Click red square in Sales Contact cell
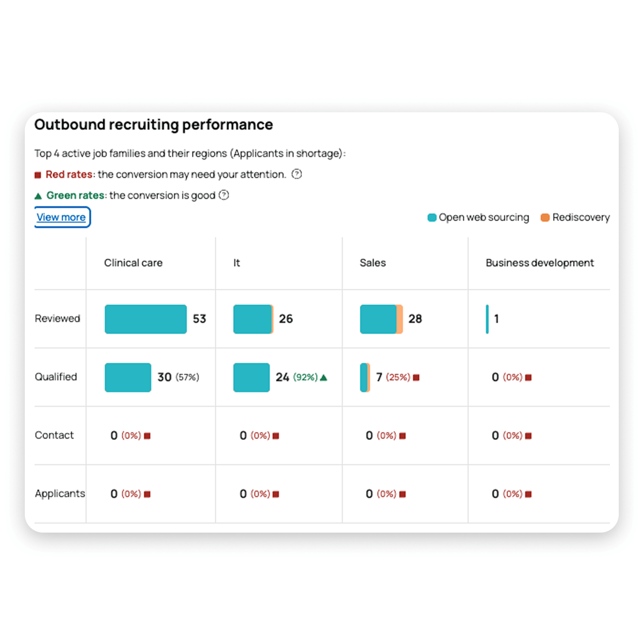 tap(402, 436)
